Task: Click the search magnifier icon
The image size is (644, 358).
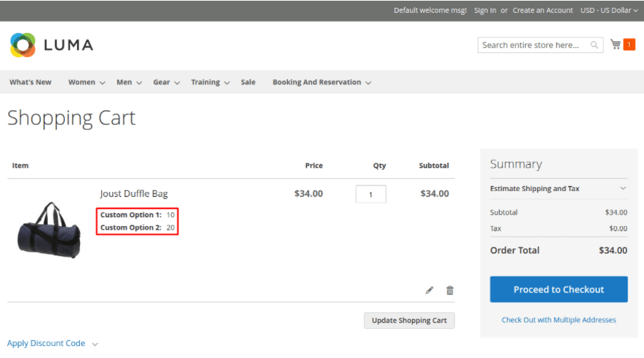Action: (x=594, y=45)
